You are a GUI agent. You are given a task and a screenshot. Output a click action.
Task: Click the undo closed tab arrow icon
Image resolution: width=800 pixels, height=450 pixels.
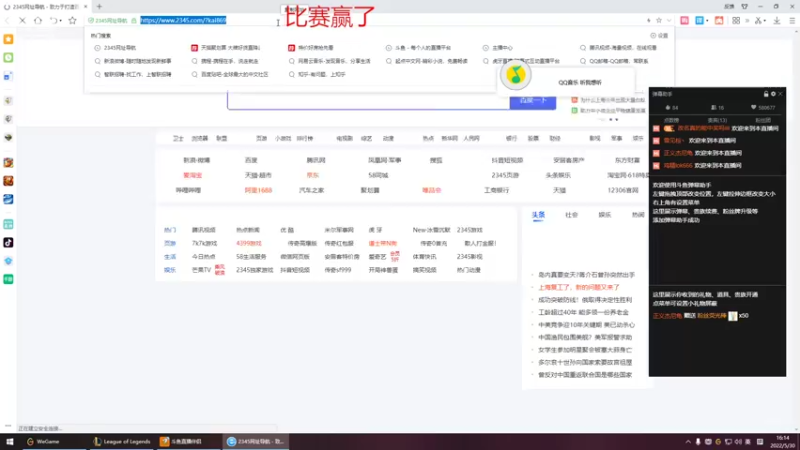tap(53, 21)
